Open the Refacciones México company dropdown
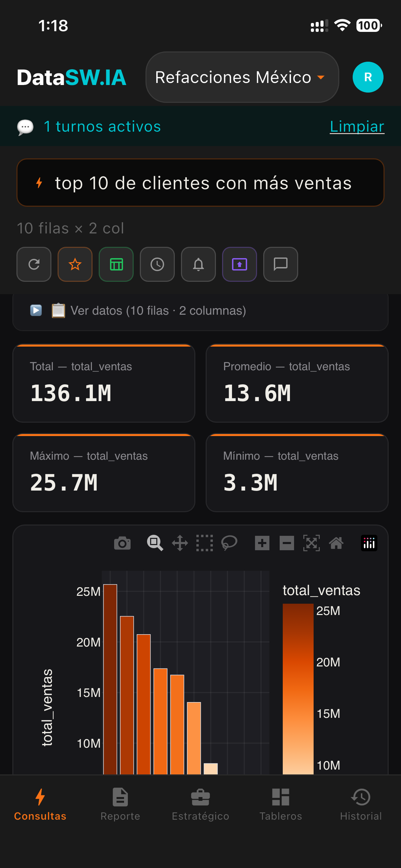The width and height of the screenshot is (401, 868). 242,77
